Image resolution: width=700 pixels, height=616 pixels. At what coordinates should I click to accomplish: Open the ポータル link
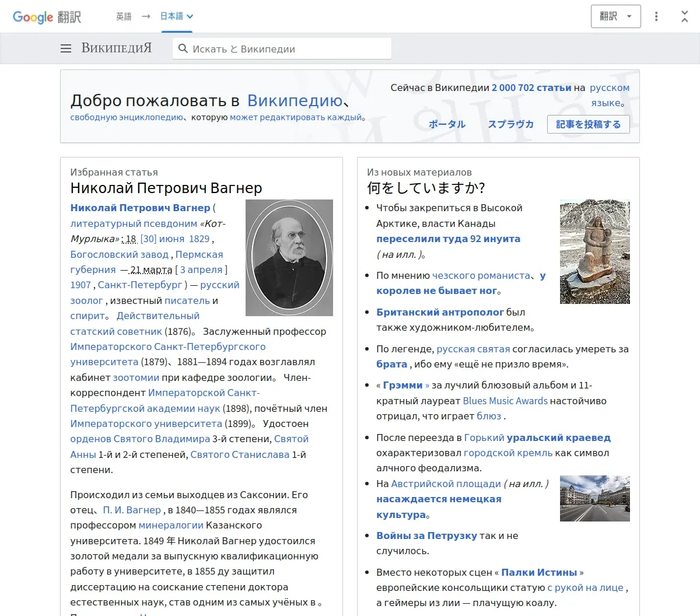click(447, 124)
